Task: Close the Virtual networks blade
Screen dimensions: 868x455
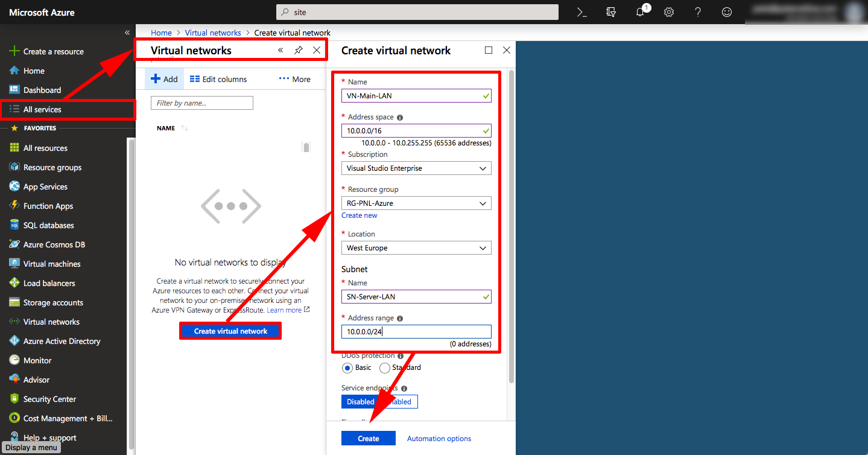Action: (x=317, y=51)
